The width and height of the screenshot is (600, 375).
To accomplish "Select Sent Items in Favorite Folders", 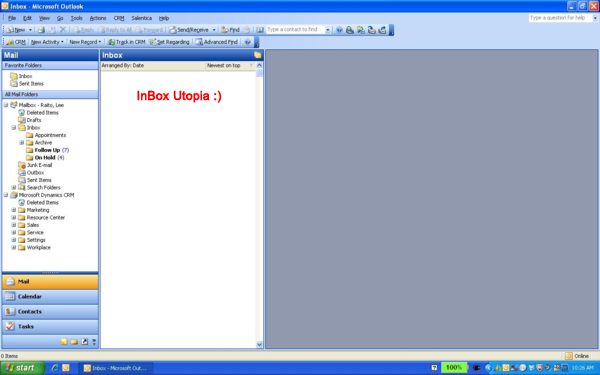I will click(27, 83).
